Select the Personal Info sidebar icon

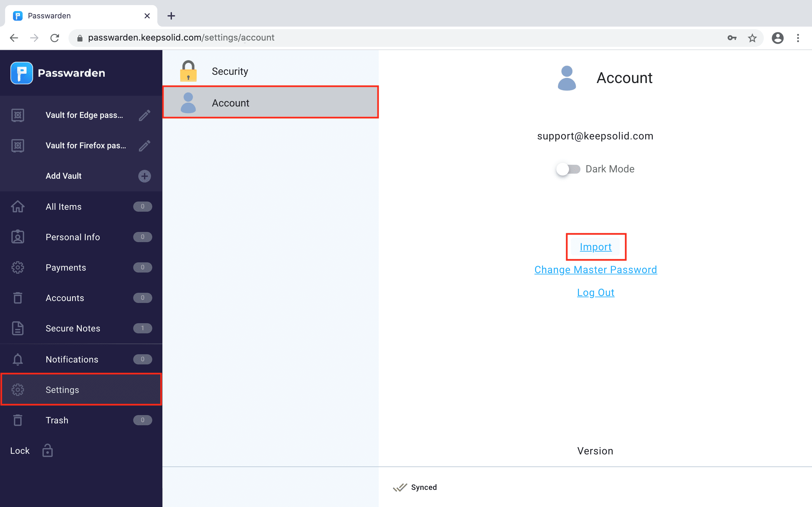click(17, 237)
